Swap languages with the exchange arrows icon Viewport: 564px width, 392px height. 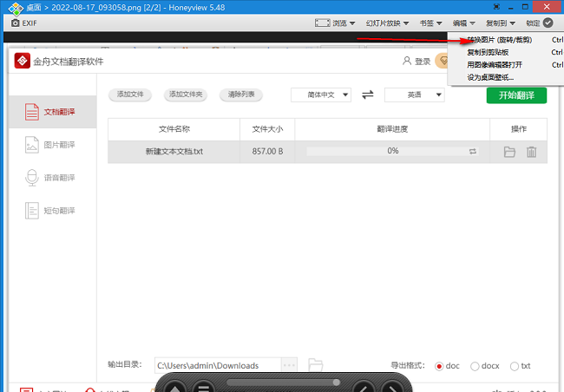coord(368,95)
